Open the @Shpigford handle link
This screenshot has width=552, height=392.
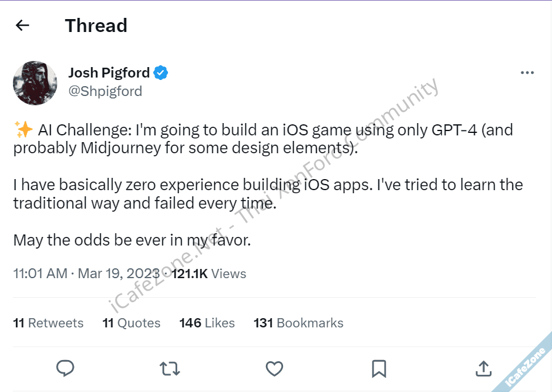point(105,91)
